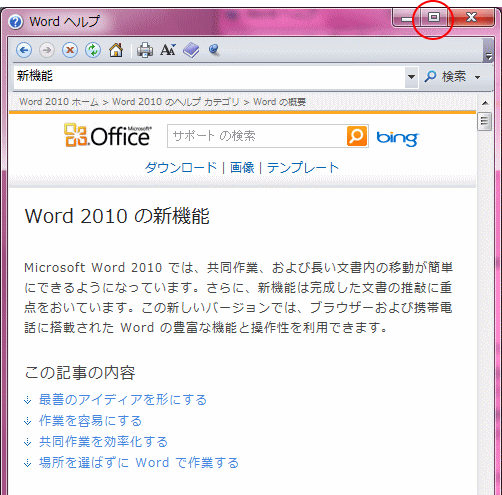
Task: Click the Word ヘルپ title bar help icon
Action: 16,22
